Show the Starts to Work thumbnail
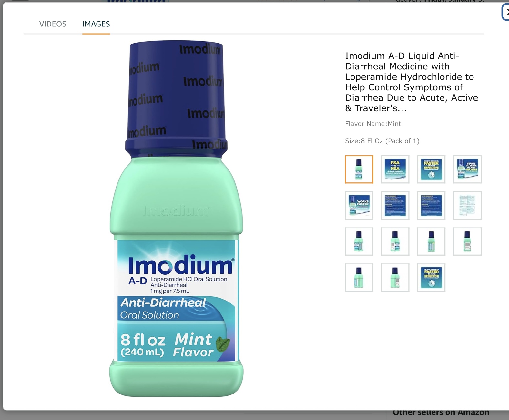 (x=467, y=169)
